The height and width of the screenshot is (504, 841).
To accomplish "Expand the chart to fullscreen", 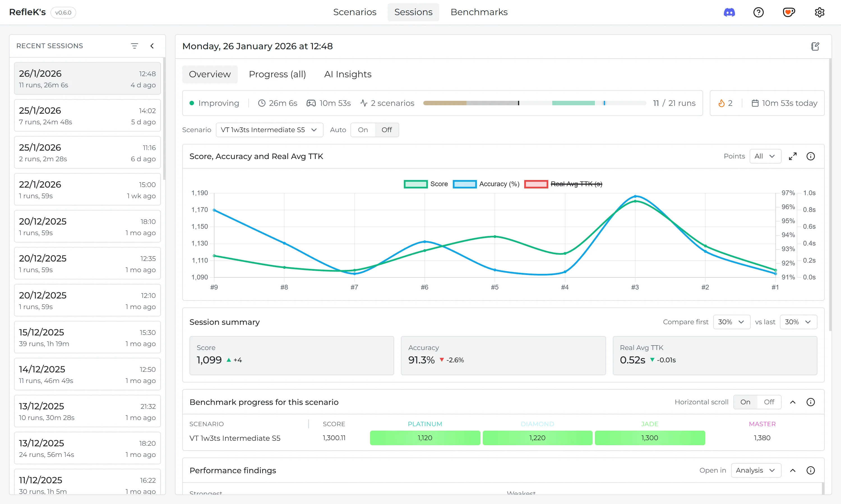I will click(793, 156).
